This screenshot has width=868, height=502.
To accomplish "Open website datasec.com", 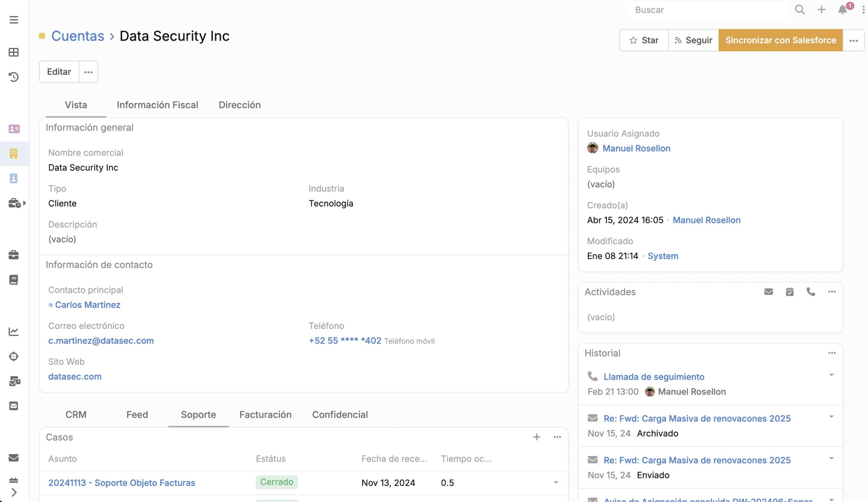I will (75, 376).
